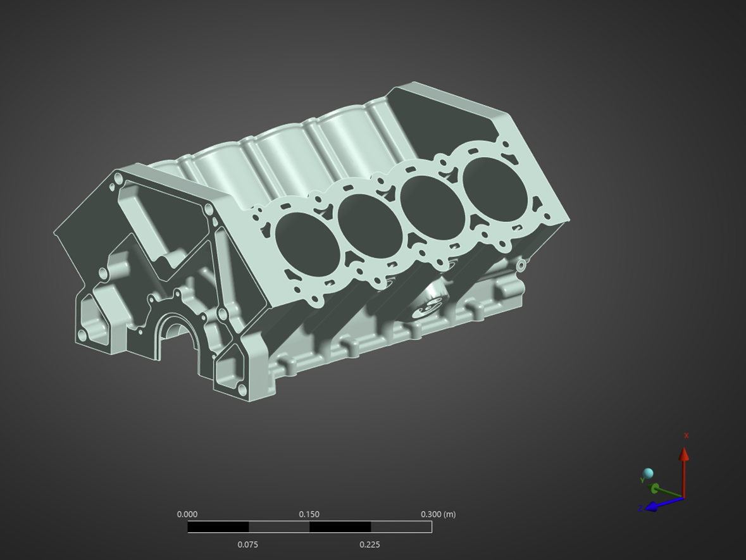Click the 0.150 scale ruler label
Screen dimensions: 746x560
coord(309,514)
